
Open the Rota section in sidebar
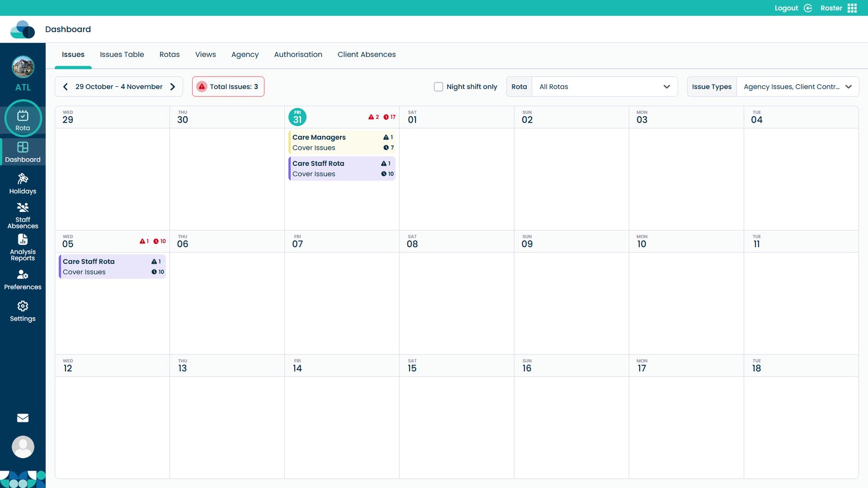[23, 119]
